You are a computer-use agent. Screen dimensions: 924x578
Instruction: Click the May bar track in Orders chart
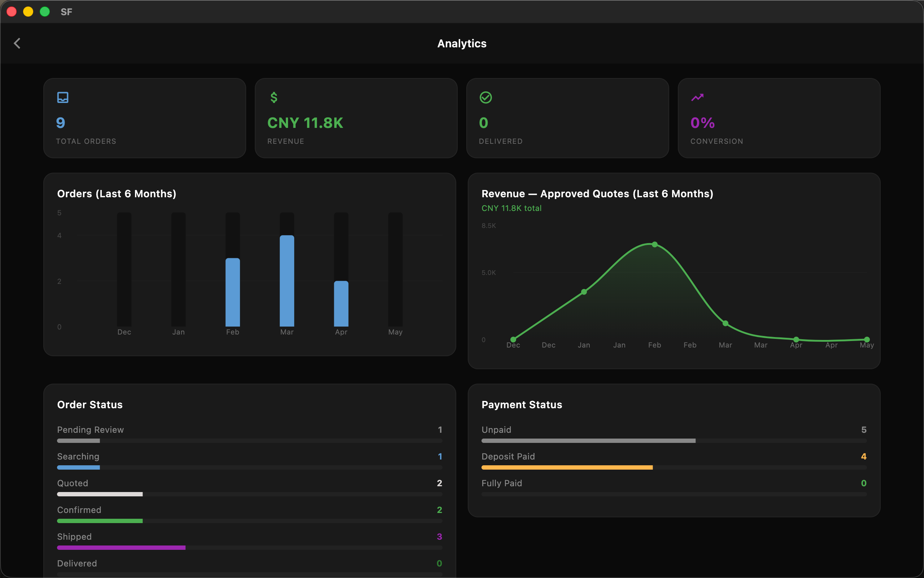[395, 269]
